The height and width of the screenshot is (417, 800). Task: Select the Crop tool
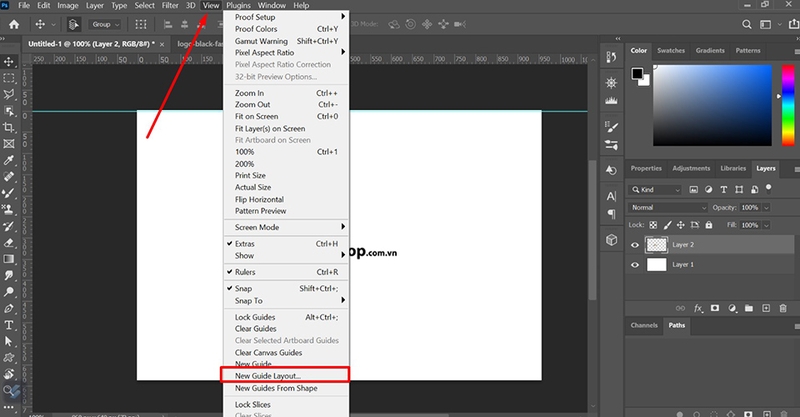point(9,127)
